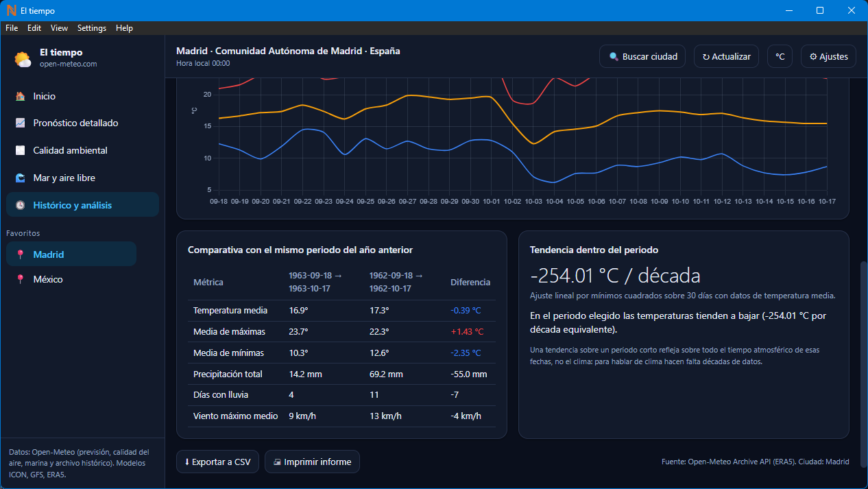Click the Media de mínimas row label
Viewport: 868px width, 489px height.
pyautogui.click(x=228, y=353)
